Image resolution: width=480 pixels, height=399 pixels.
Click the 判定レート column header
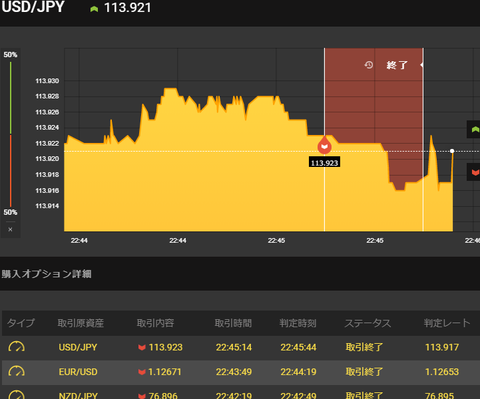tap(447, 323)
